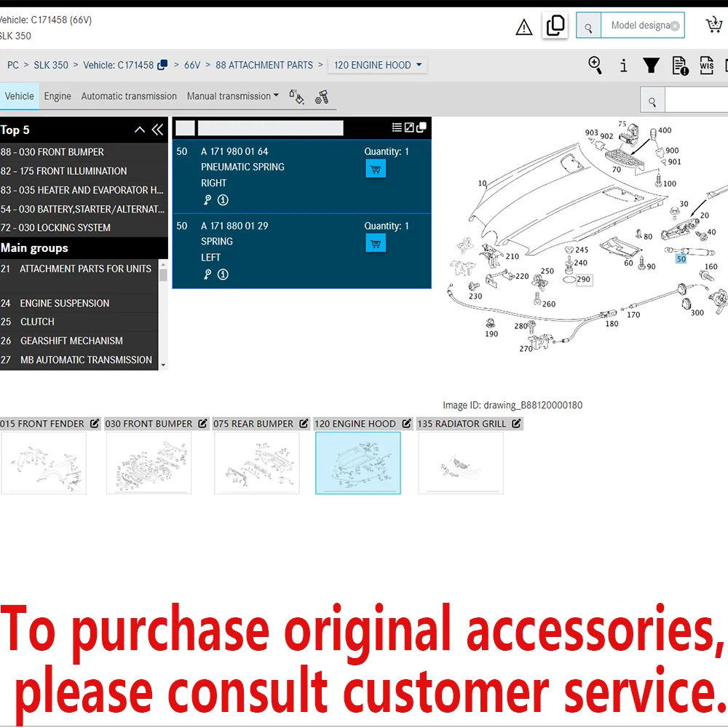
Task: Go to SLK 350 breadcrumb link
Action: (51, 65)
